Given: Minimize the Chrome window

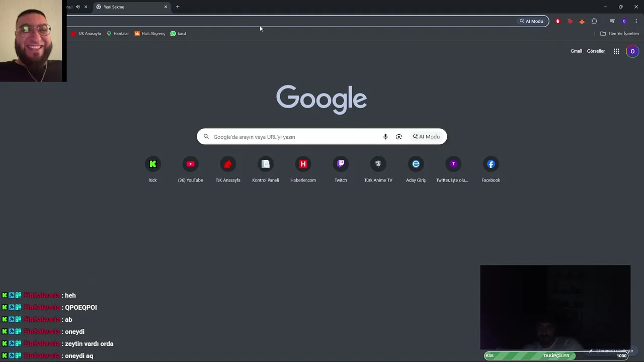Looking at the screenshot, I should pyautogui.click(x=605, y=7).
